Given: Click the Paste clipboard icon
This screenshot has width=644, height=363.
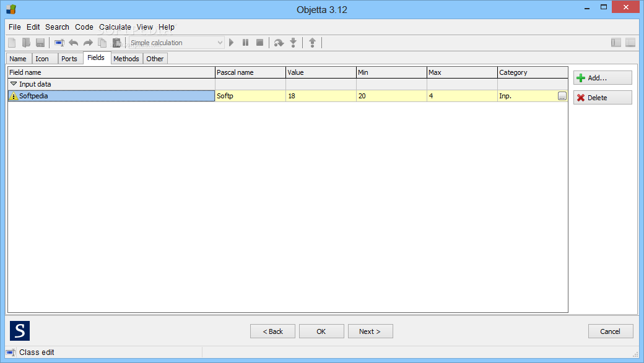Looking at the screenshot, I should pyautogui.click(x=116, y=43).
